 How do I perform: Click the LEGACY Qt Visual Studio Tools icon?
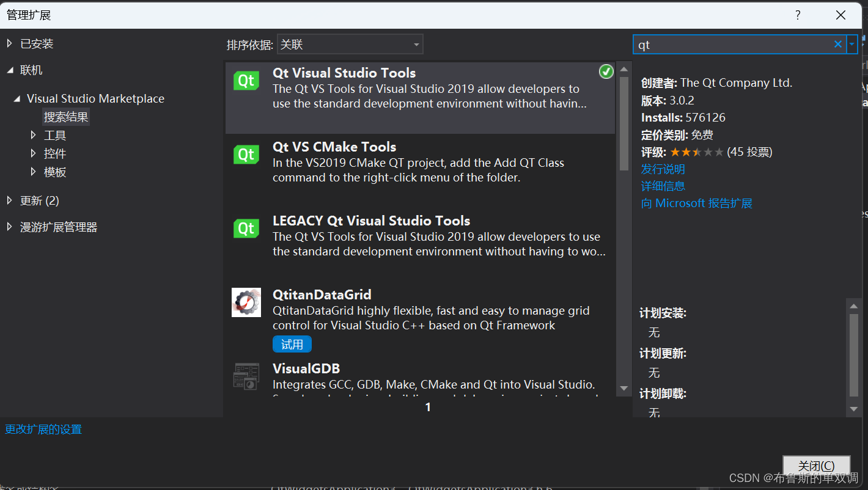246,228
